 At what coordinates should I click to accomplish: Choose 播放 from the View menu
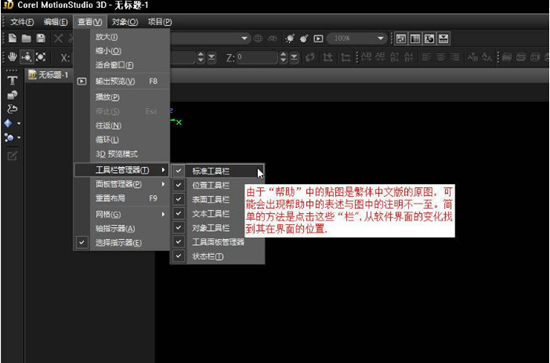pos(121,97)
